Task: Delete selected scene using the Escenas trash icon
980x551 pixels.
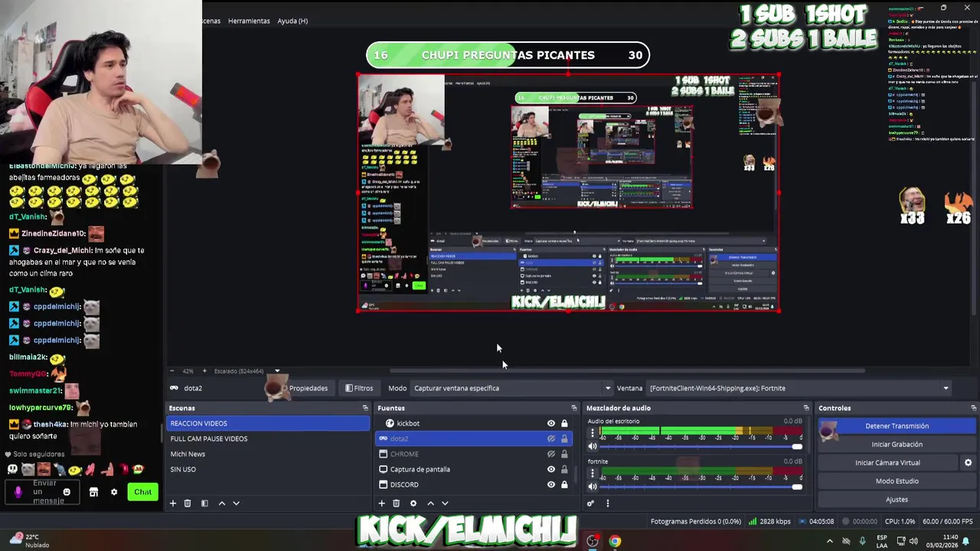Action: tap(188, 504)
